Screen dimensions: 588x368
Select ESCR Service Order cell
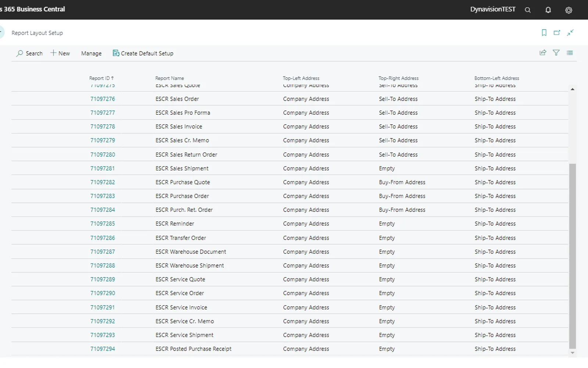click(x=180, y=293)
